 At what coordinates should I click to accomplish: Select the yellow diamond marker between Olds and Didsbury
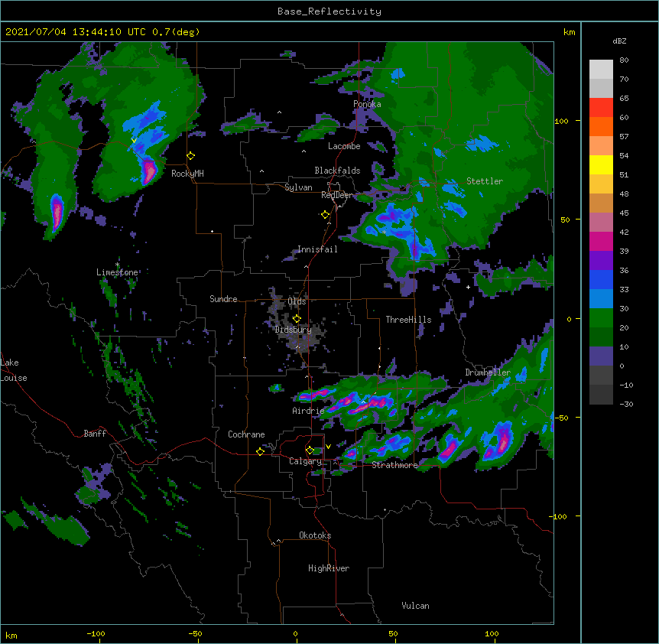[297, 318]
